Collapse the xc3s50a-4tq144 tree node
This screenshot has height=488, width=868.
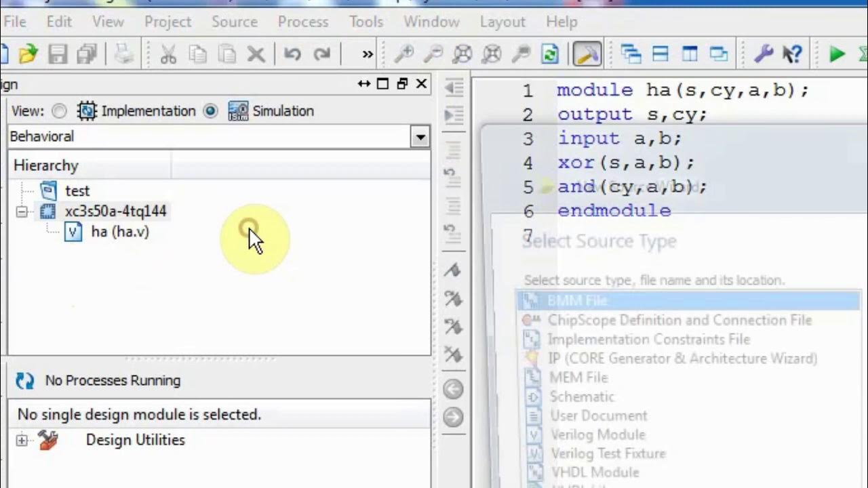click(22, 211)
